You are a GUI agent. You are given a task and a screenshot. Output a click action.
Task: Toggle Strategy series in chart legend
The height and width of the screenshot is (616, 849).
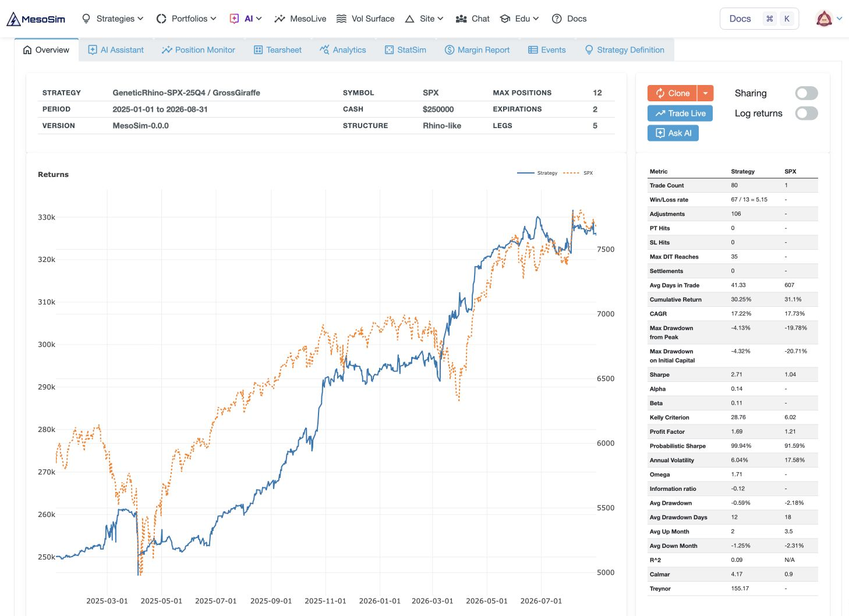click(537, 173)
